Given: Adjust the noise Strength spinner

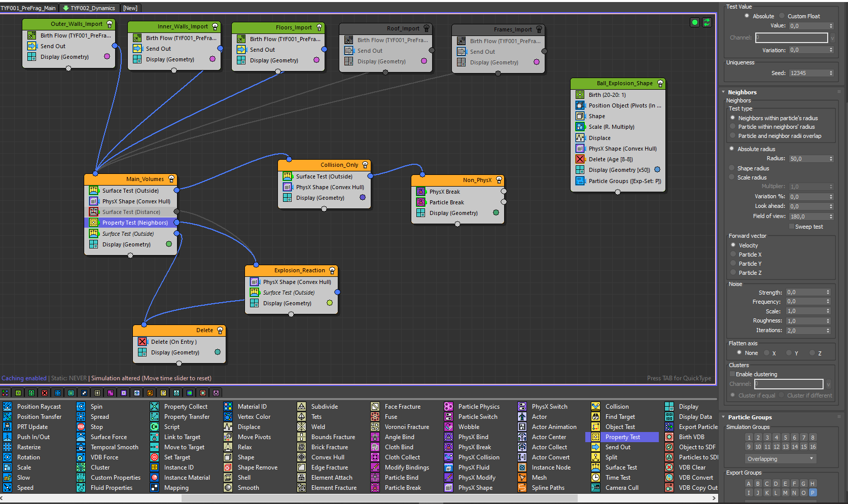Looking at the screenshot, I should [x=828, y=292].
